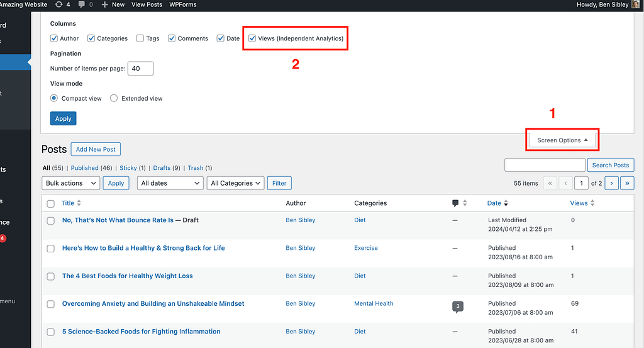Screen dimensions: 644x348
Task: Open the 3-comment bubble on Anxiety post
Action: pyautogui.click(x=458, y=306)
